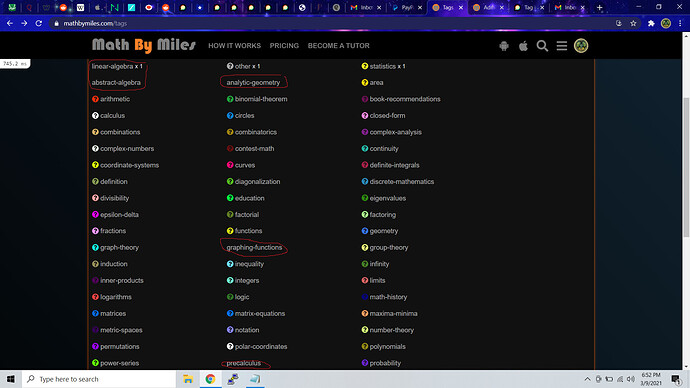The height and width of the screenshot is (388, 690).
Task: Click the question icon beside statistics
Action: point(364,66)
